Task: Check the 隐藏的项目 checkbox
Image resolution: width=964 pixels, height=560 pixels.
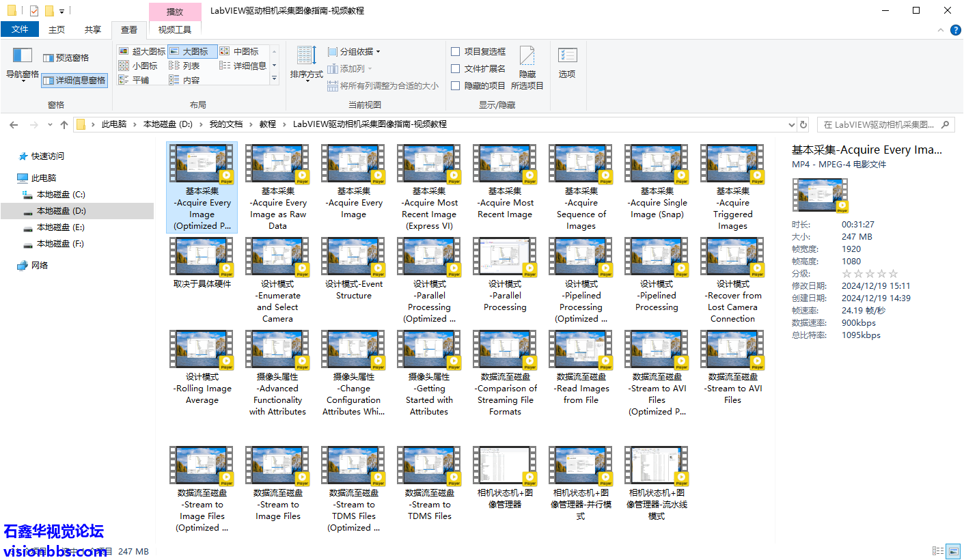Action: point(456,85)
